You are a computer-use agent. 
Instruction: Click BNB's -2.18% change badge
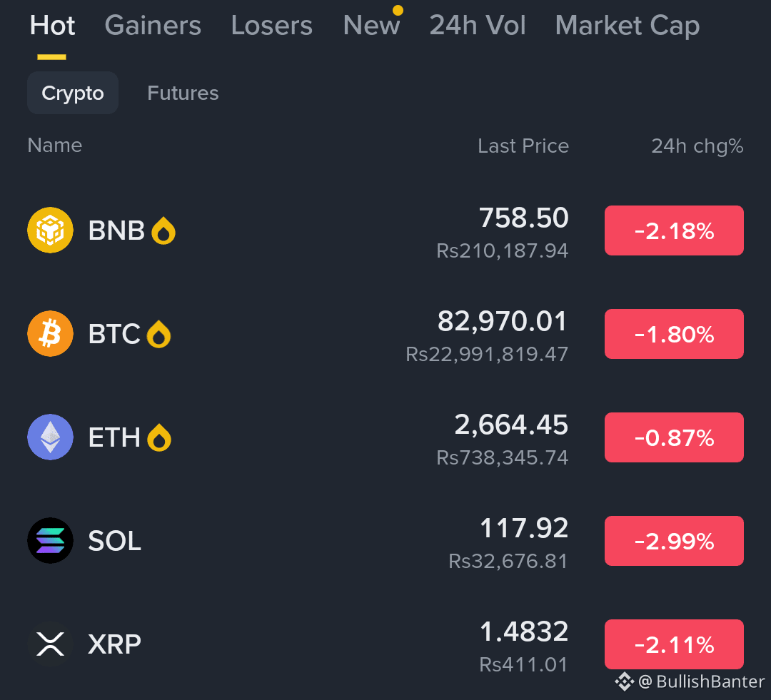click(674, 230)
